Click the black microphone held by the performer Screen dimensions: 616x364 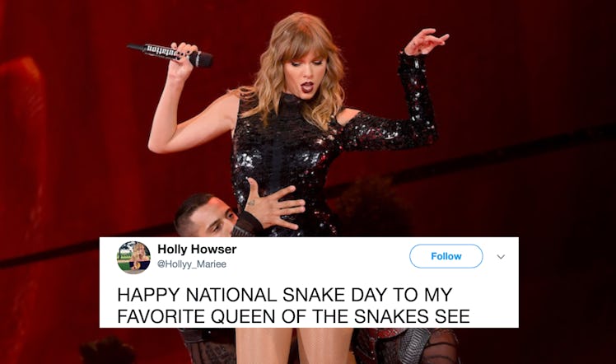point(170,54)
